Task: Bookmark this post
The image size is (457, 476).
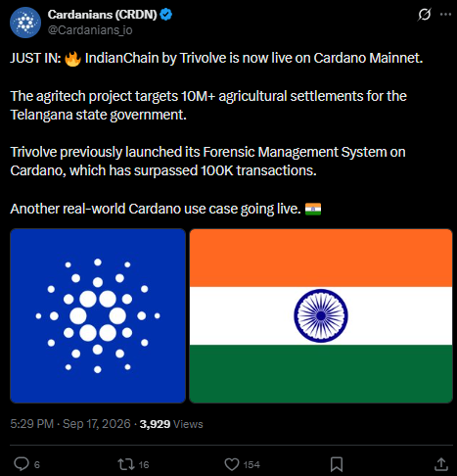Action: pyautogui.click(x=337, y=464)
